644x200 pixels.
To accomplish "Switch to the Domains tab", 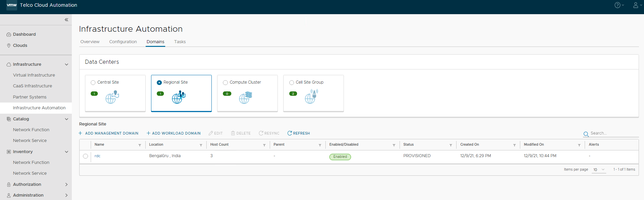I will coord(155,42).
